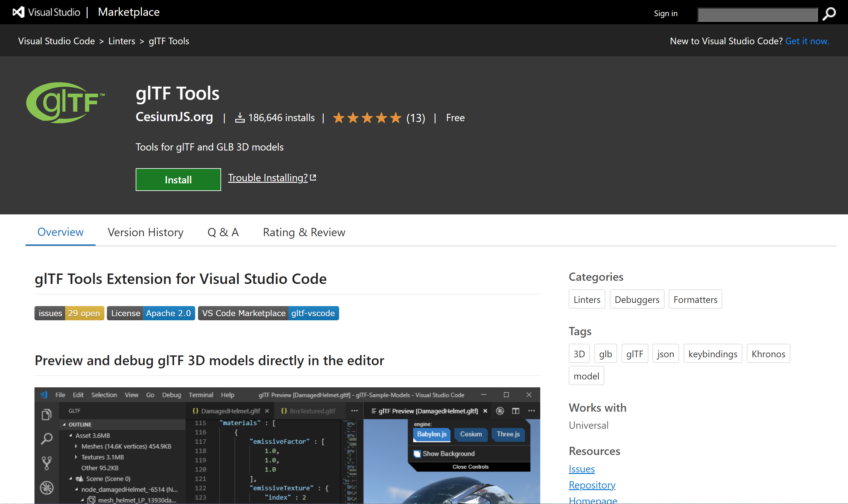Screen dimensions: 848x504
Task: Click the marketplace search magnifier icon
Action: click(829, 14)
